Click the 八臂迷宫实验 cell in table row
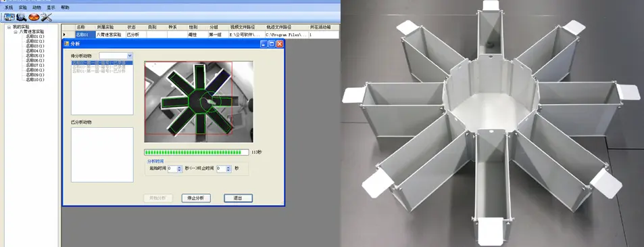Screen dimensions: 644x247 (110, 35)
